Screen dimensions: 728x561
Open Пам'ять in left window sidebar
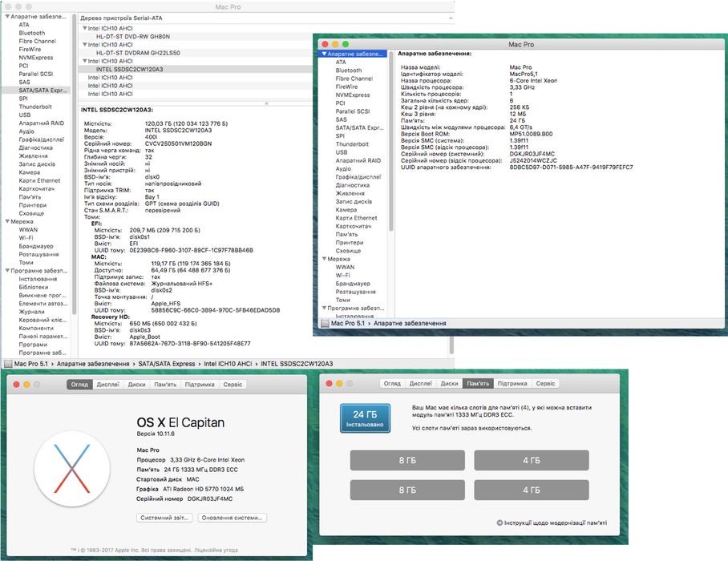(30, 197)
